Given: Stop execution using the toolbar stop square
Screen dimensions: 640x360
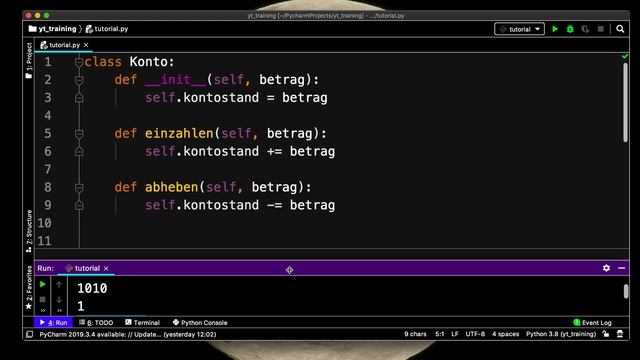Looking at the screenshot, I should 600,29.
